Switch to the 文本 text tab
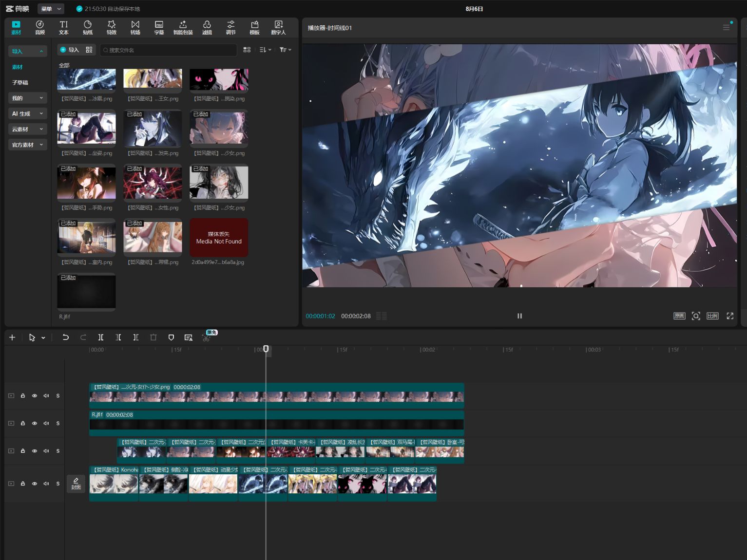The image size is (747, 560). (64, 27)
